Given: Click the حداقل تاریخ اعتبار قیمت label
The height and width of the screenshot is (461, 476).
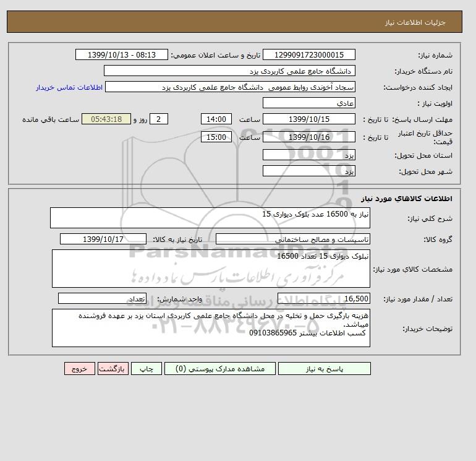Looking at the screenshot, I should point(425,137).
